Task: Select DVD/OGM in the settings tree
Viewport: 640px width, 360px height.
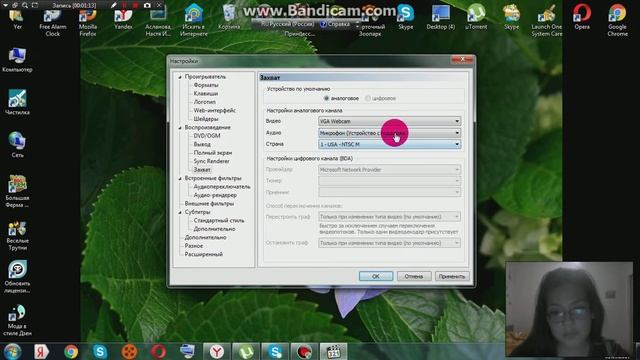Action: (207, 136)
